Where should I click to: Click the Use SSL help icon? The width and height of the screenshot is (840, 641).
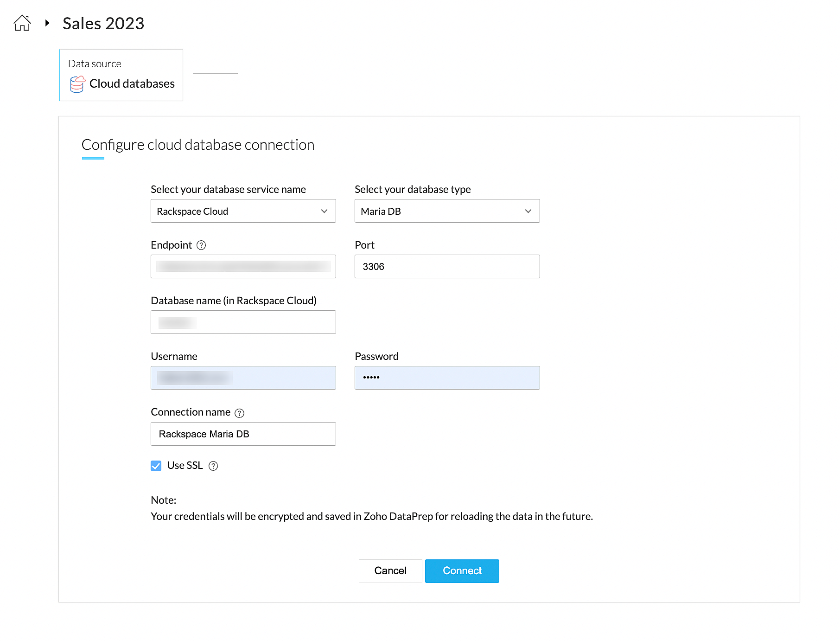[213, 466]
